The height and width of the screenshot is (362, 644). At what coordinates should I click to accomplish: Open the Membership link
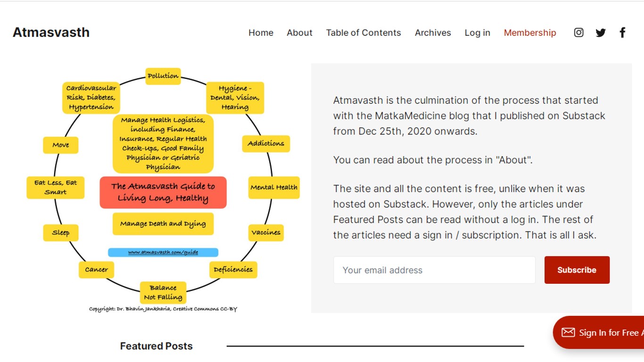pyautogui.click(x=530, y=33)
